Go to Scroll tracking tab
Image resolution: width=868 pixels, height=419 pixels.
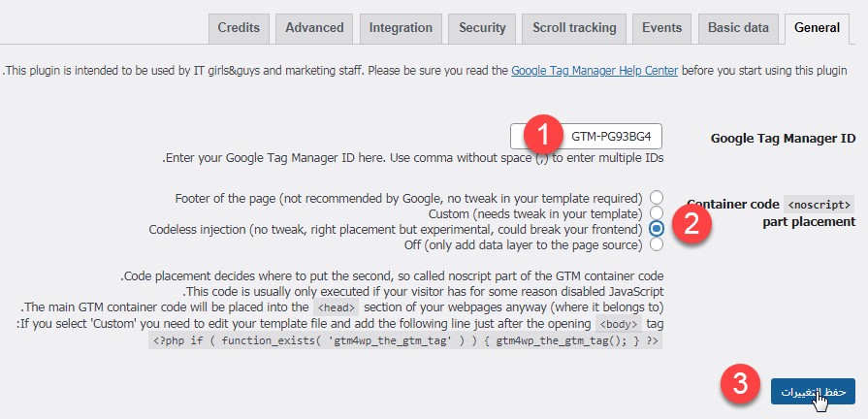[574, 28]
